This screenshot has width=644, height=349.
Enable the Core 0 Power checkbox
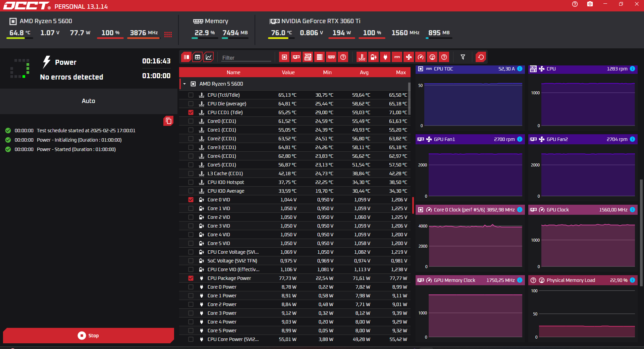click(x=191, y=287)
